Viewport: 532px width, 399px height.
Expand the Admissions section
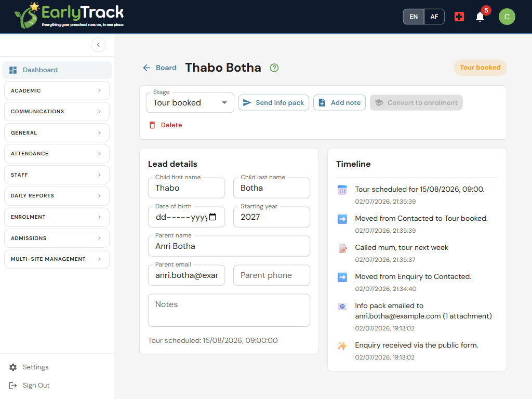(57, 238)
